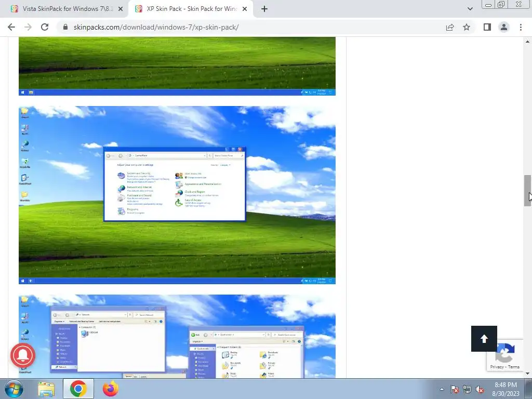The height and width of the screenshot is (399, 532).
Task: Open the Windows Start menu
Action: 14,389
